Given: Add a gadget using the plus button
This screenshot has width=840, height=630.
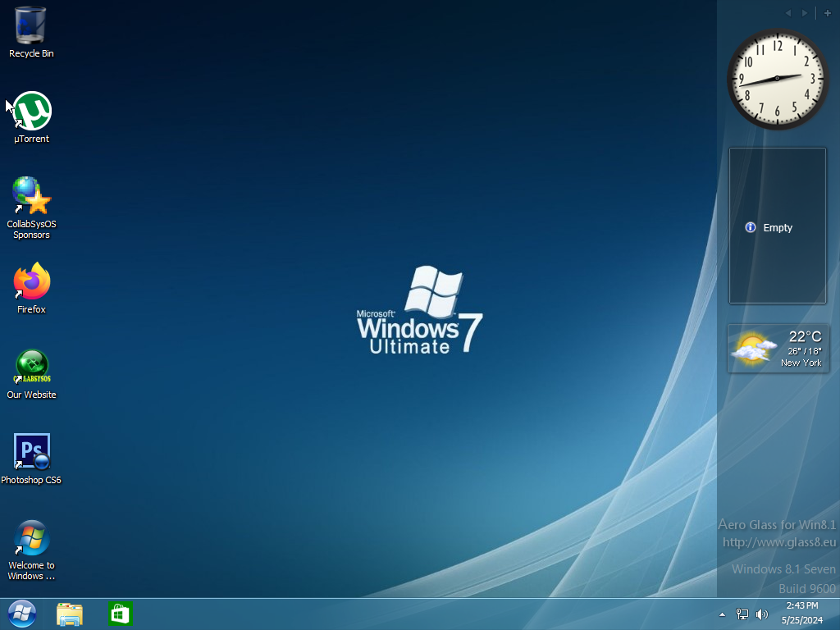Looking at the screenshot, I should coord(828,13).
